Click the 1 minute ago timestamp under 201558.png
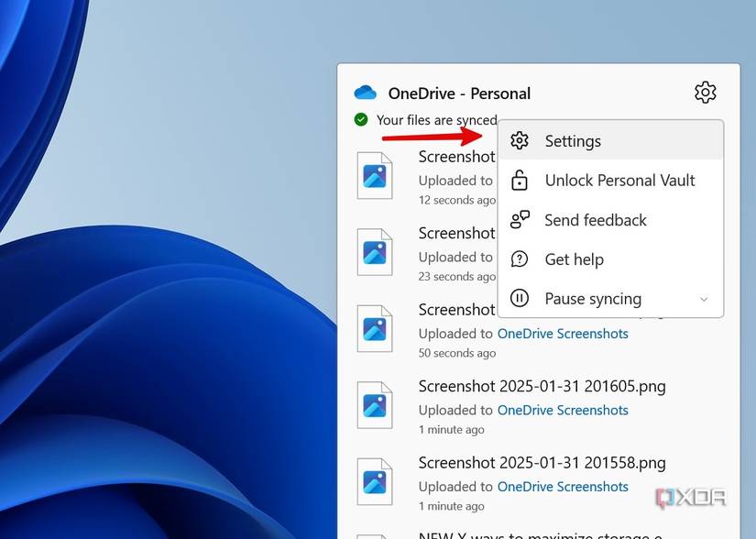The image size is (756, 539). click(x=451, y=506)
